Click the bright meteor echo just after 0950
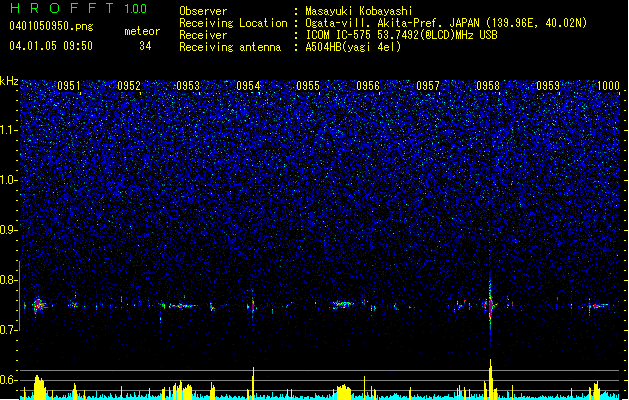The width and height of the screenshot is (629, 400). click(x=39, y=305)
